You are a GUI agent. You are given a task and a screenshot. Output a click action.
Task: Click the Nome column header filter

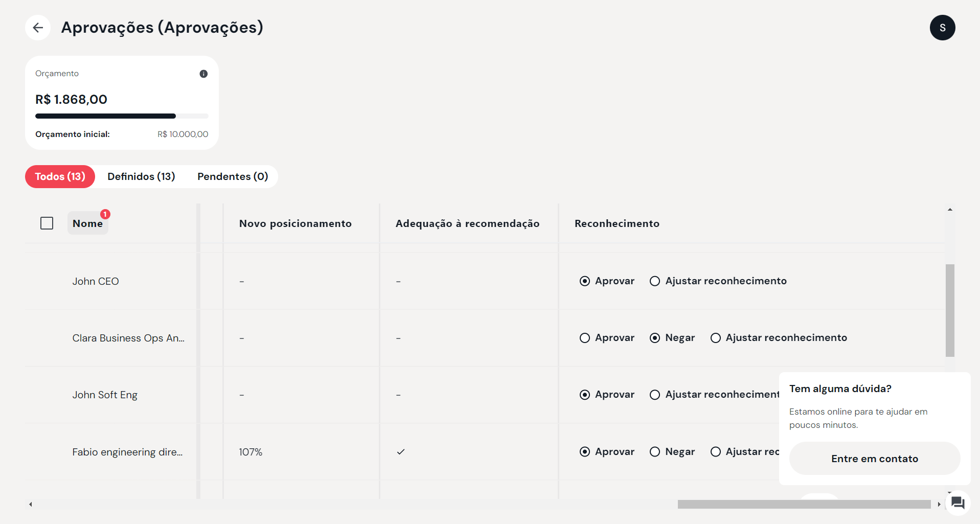click(x=87, y=223)
